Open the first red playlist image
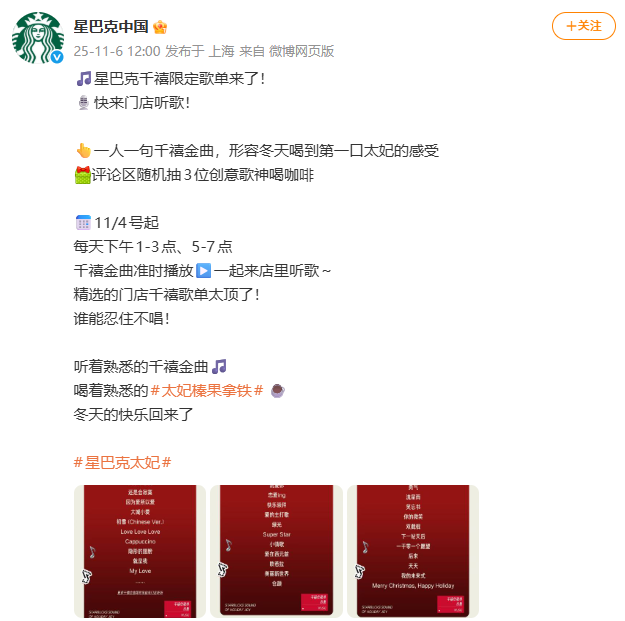This screenshot has width=625, height=621. [x=140, y=551]
